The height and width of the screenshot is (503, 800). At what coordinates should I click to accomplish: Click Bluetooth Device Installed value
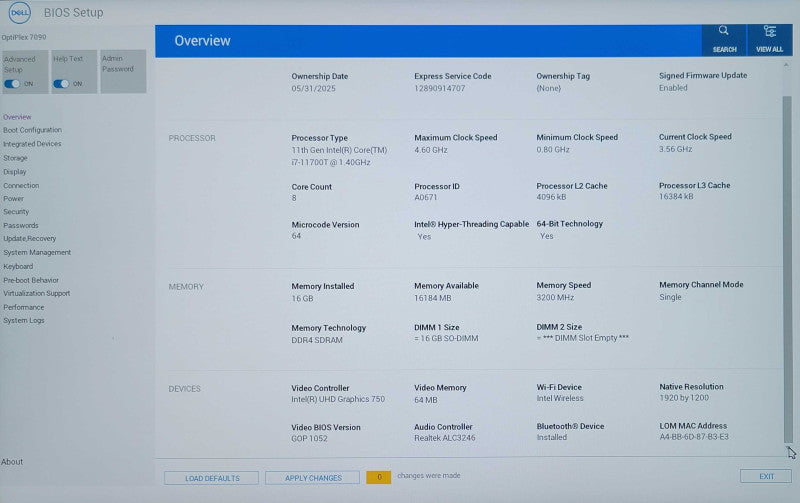pyautogui.click(x=552, y=438)
